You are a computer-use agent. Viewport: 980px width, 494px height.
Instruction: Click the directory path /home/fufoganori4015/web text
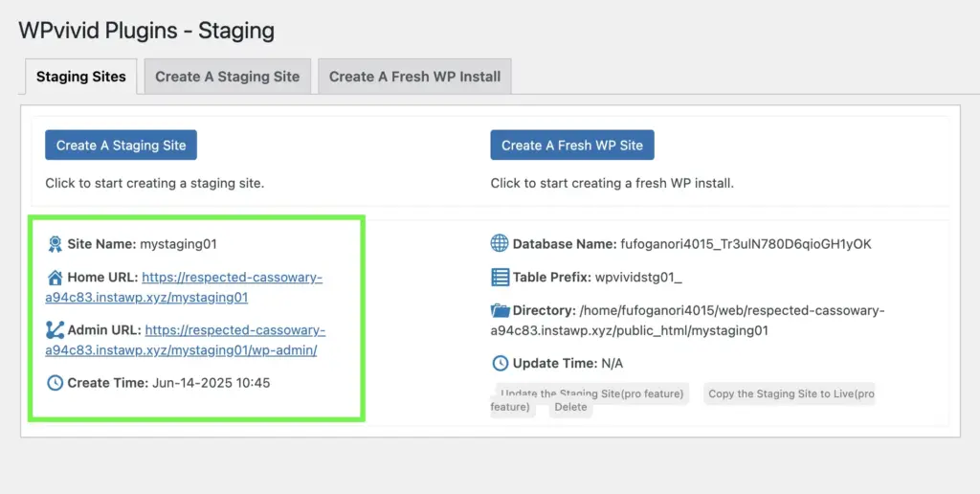(x=687, y=320)
